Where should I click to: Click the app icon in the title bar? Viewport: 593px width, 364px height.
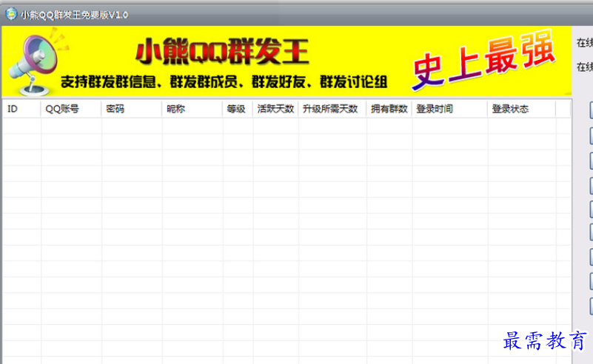pos(11,14)
